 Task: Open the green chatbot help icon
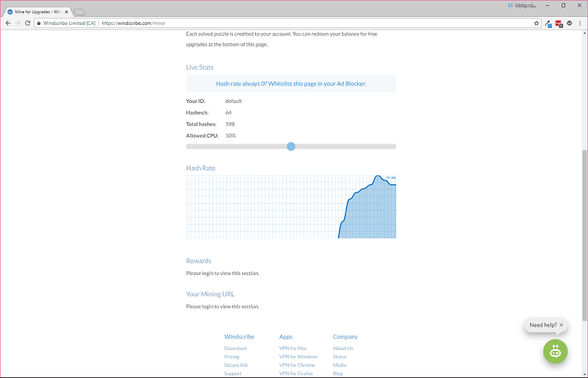point(555,352)
